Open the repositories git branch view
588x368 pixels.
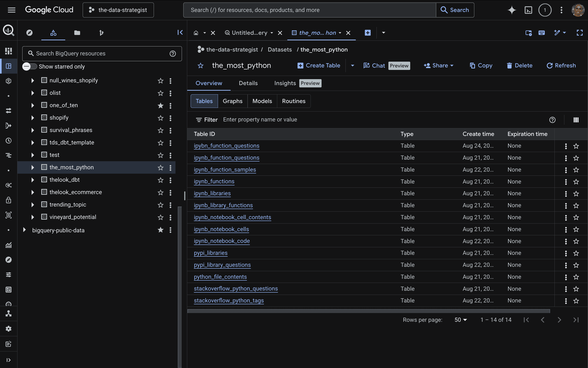101,33
